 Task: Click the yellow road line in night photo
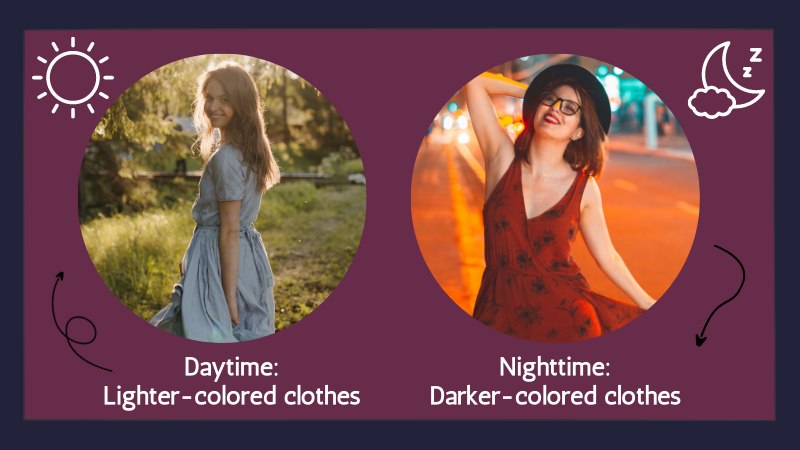click(464, 224)
